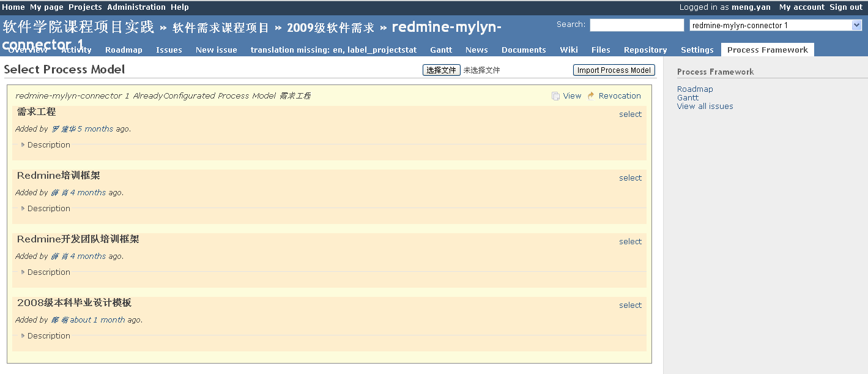Click the View link

coord(573,96)
